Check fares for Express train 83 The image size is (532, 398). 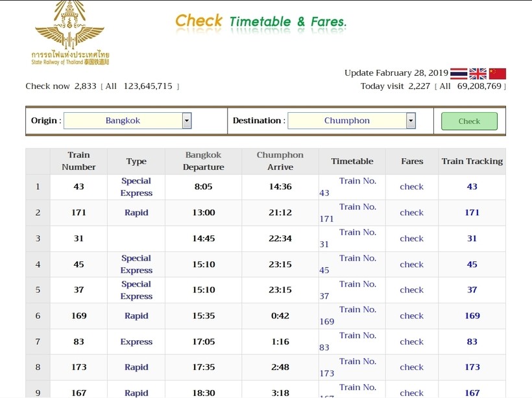point(411,342)
